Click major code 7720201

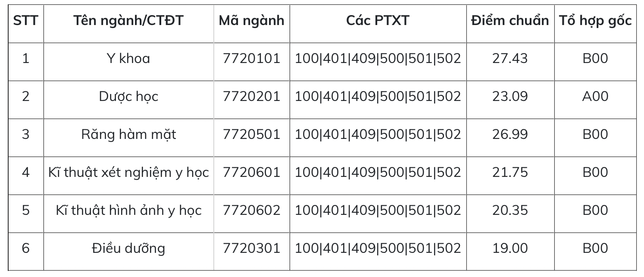(252, 96)
